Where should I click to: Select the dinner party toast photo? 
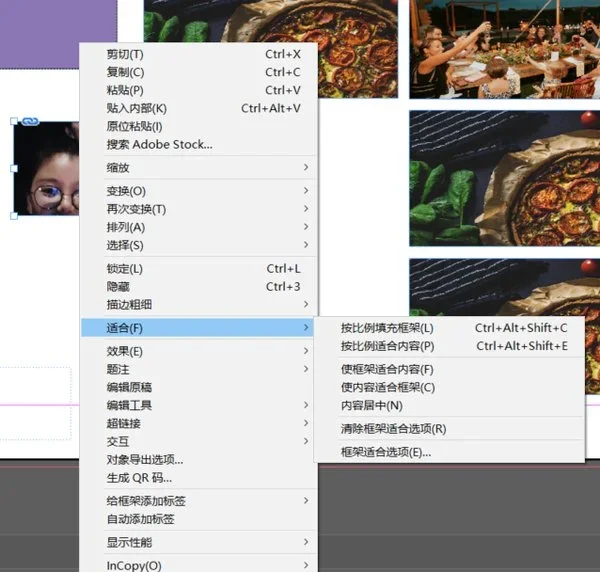point(504,49)
